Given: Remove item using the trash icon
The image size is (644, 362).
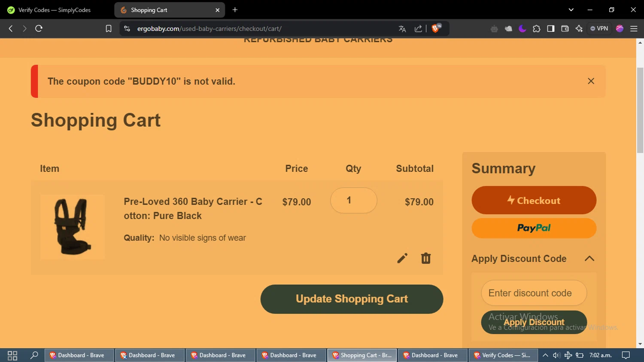Looking at the screenshot, I should point(426,258).
